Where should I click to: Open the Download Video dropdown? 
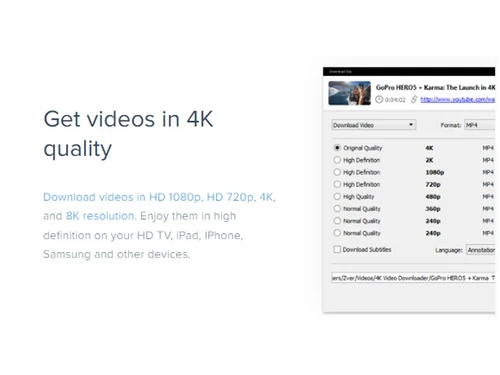[374, 125]
